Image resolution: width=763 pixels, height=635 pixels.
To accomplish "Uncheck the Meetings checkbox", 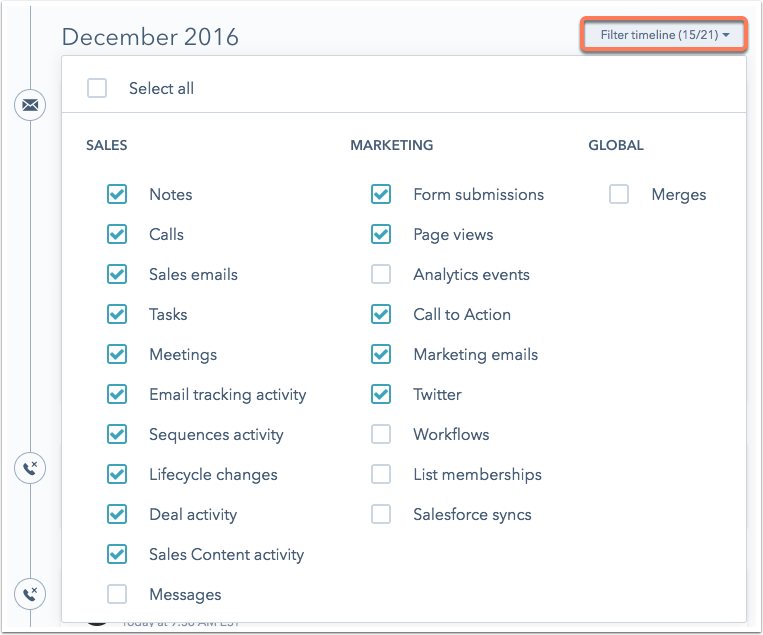I will coord(117,354).
